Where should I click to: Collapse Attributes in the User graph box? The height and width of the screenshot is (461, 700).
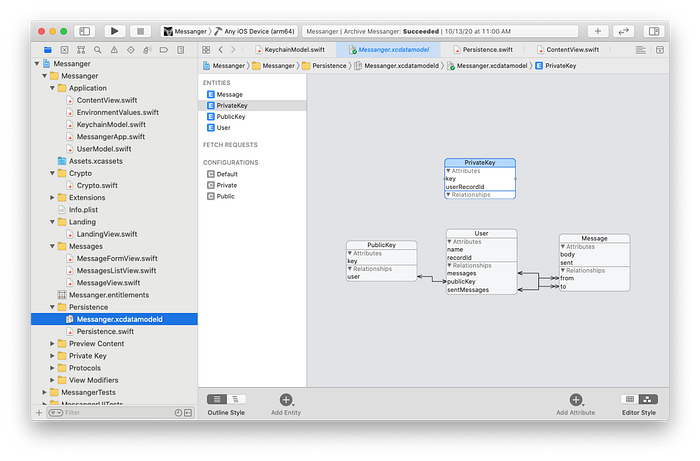click(450, 241)
